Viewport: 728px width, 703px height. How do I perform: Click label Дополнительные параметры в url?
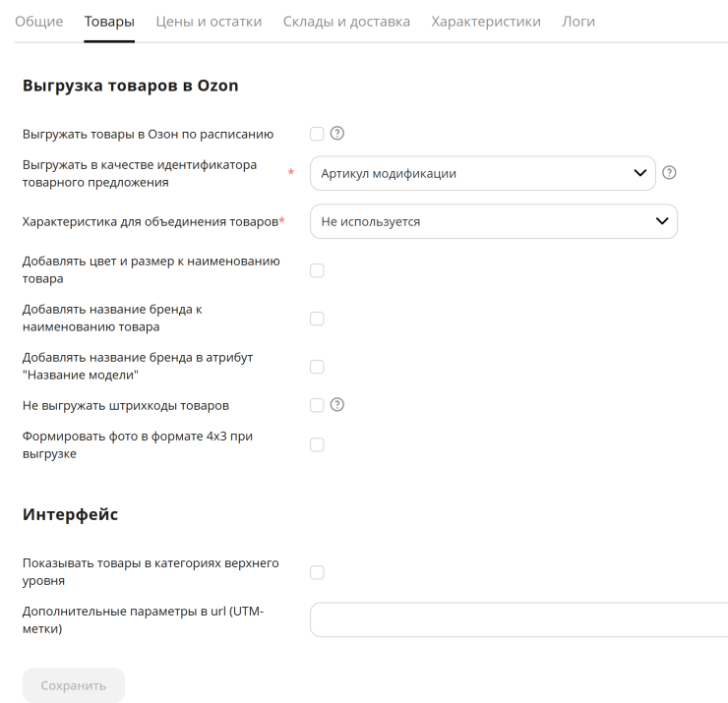coord(143,620)
